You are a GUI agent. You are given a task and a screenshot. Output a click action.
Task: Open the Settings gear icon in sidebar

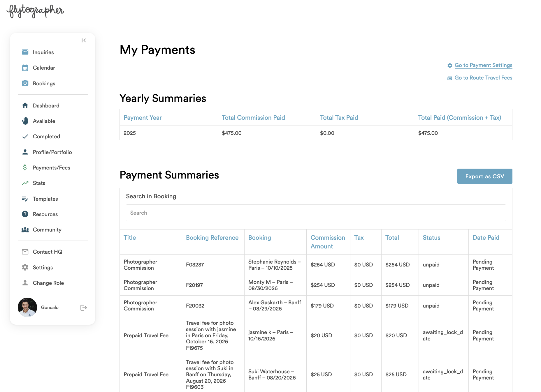pos(25,267)
